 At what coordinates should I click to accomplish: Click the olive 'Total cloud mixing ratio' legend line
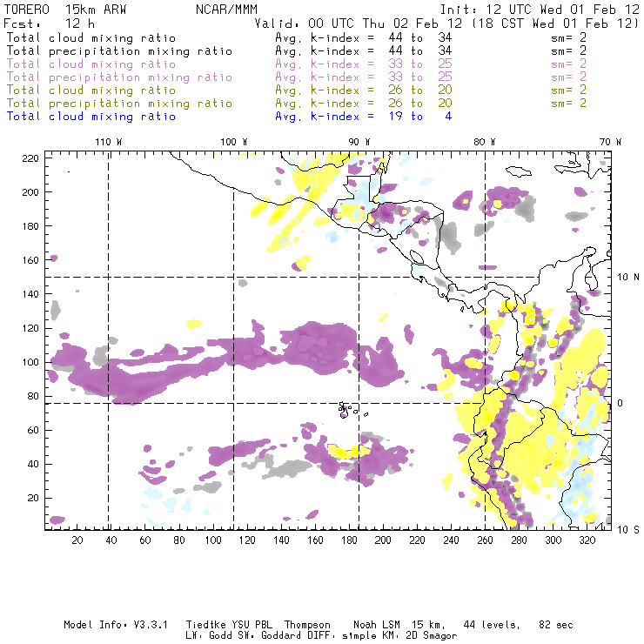tap(91, 90)
